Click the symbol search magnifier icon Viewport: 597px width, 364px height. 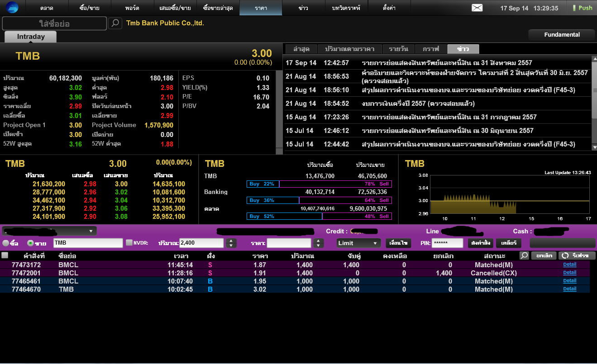(115, 23)
